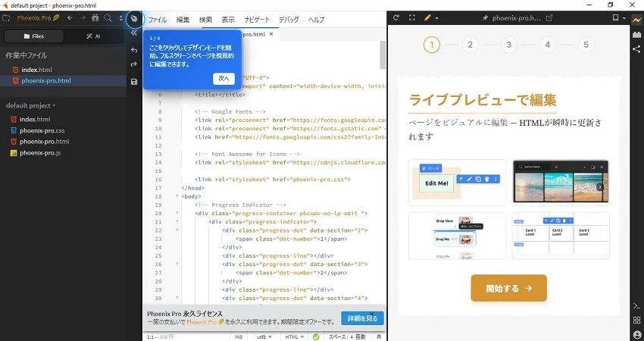Open the HTML language dropdown
644x341 pixels.
pyautogui.click(x=295, y=337)
